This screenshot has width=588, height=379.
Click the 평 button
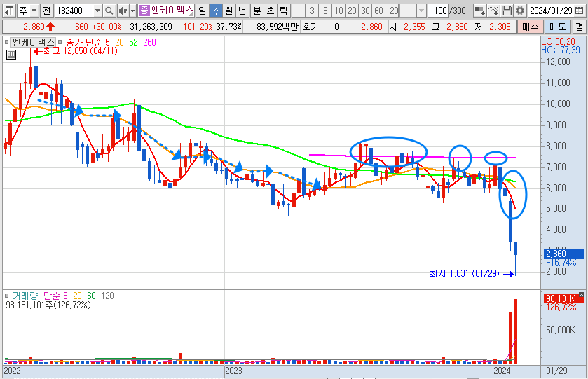(x=580, y=27)
